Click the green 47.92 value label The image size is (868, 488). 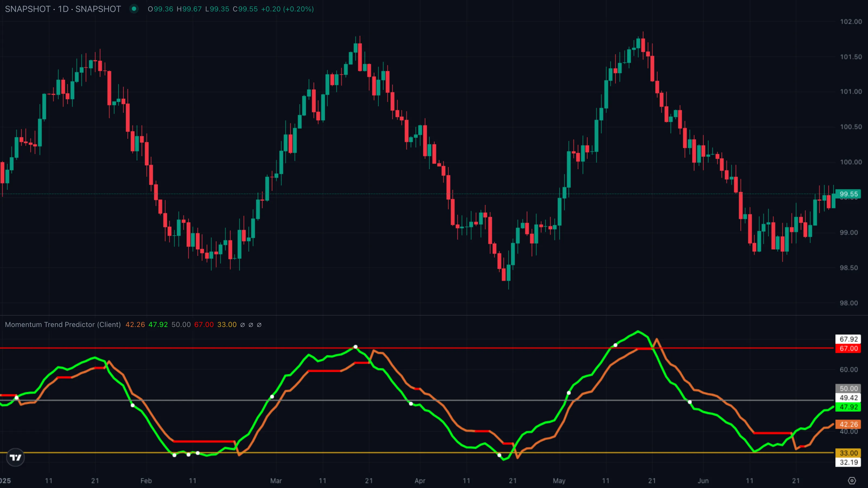coord(848,407)
